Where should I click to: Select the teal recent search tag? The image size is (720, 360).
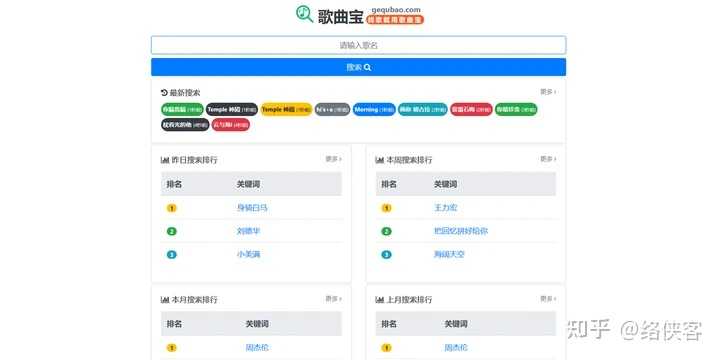pos(423,109)
